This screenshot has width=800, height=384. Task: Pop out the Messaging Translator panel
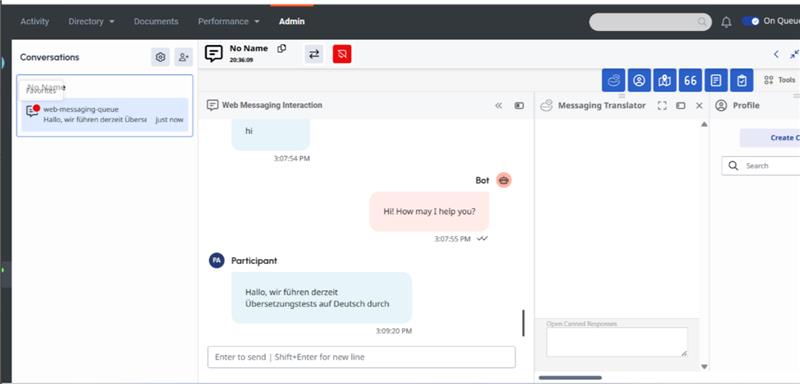point(681,106)
